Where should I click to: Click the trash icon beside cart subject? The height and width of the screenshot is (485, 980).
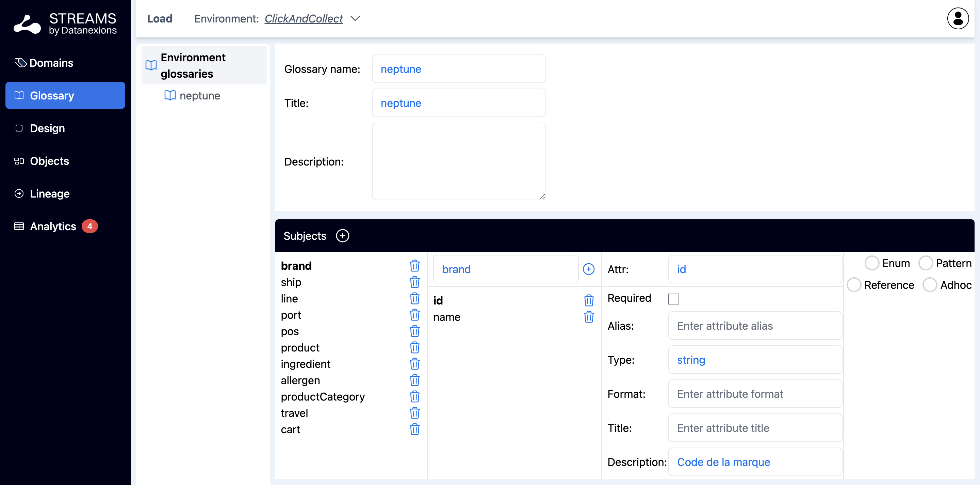(414, 429)
